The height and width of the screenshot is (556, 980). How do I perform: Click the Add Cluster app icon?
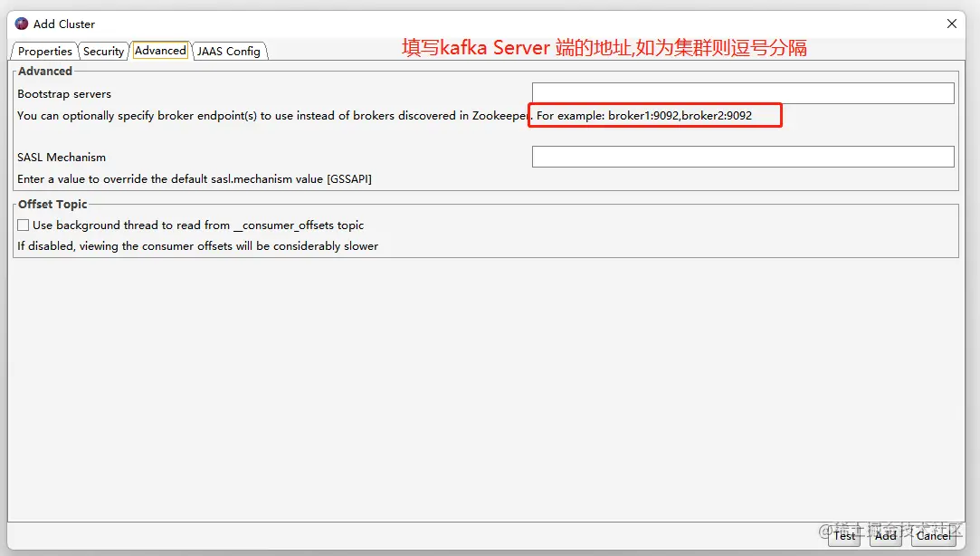point(22,24)
